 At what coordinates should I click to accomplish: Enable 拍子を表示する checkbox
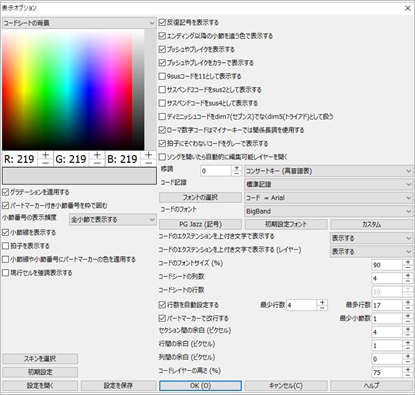tap(5, 246)
